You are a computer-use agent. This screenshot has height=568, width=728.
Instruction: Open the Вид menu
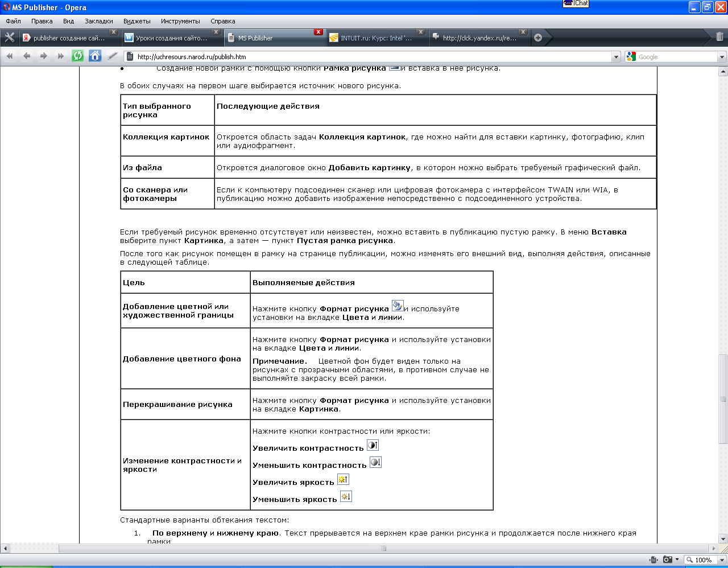[x=68, y=21]
